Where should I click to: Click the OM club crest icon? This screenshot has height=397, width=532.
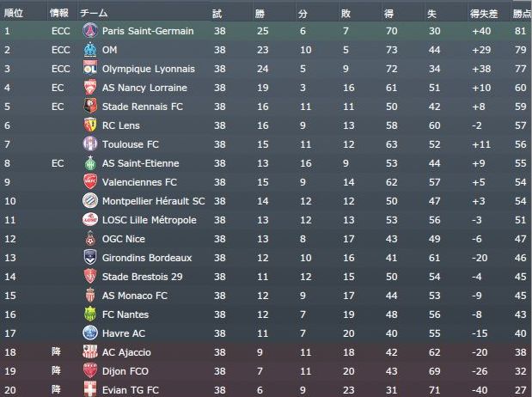click(x=89, y=50)
